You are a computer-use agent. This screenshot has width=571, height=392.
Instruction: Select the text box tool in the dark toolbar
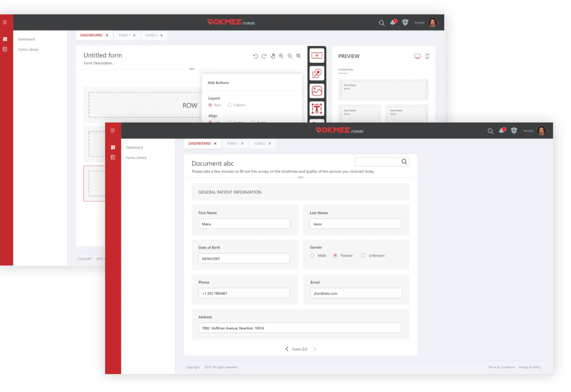pyautogui.click(x=317, y=109)
